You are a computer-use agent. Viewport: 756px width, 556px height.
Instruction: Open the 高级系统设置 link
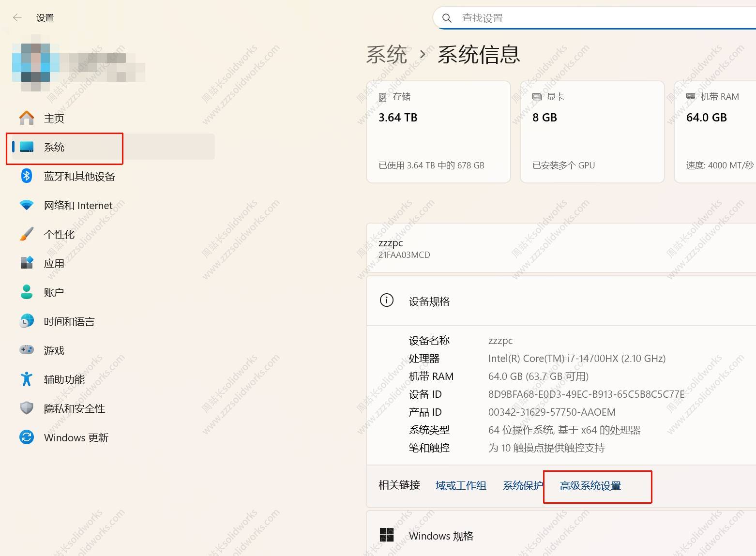[x=590, y=486]
